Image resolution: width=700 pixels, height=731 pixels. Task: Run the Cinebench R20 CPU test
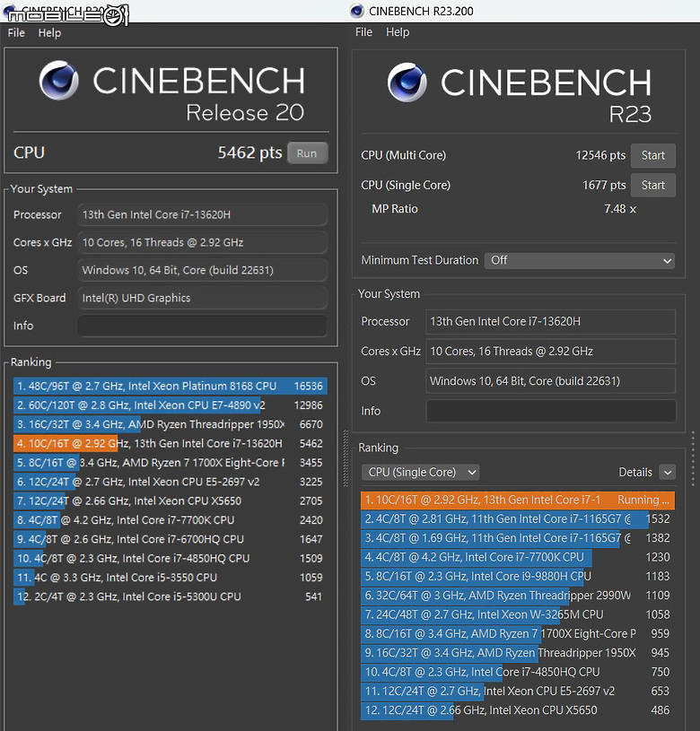307,153
